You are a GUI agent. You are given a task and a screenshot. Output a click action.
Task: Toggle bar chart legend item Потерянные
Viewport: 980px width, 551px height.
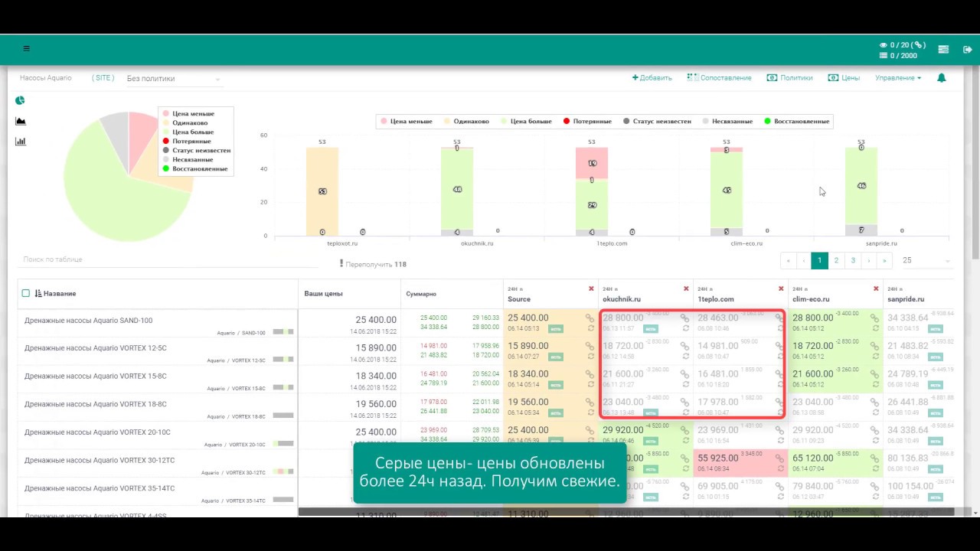click(587, 121)
